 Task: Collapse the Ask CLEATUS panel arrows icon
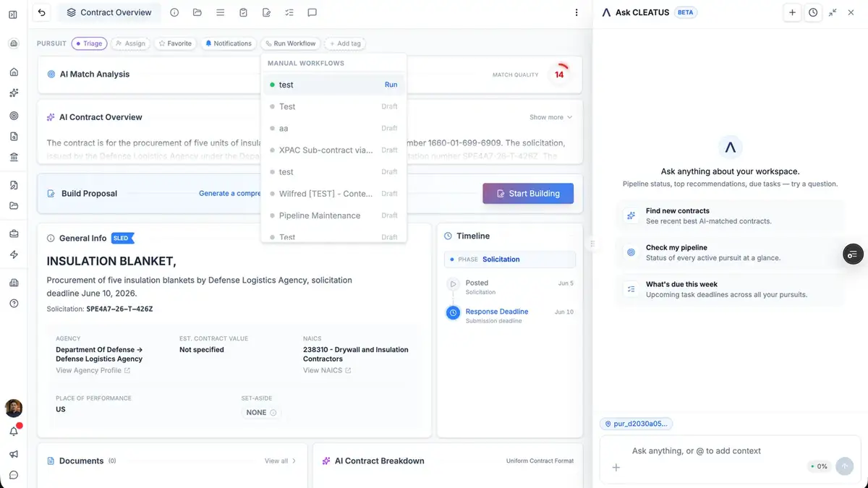point(833,12)
